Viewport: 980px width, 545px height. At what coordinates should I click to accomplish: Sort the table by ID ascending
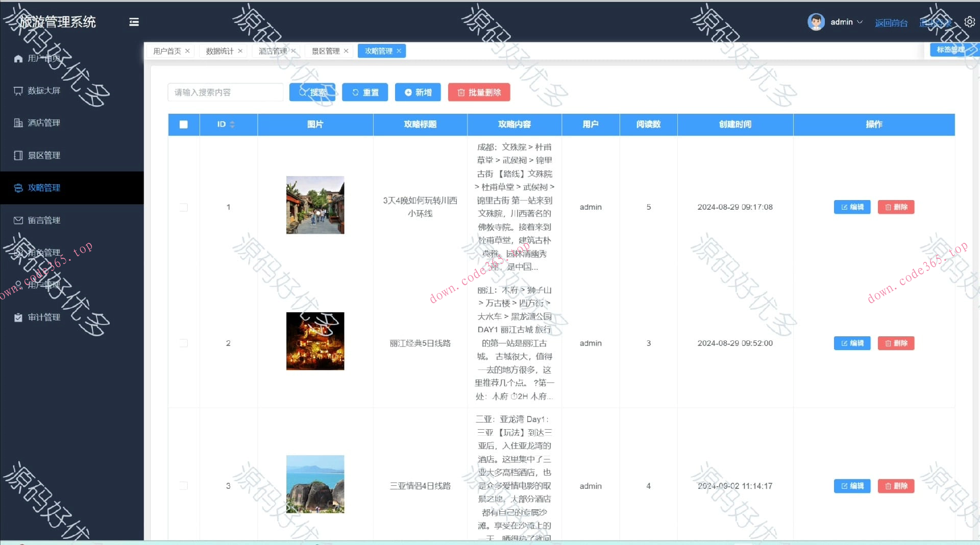(x=233, y=121)
